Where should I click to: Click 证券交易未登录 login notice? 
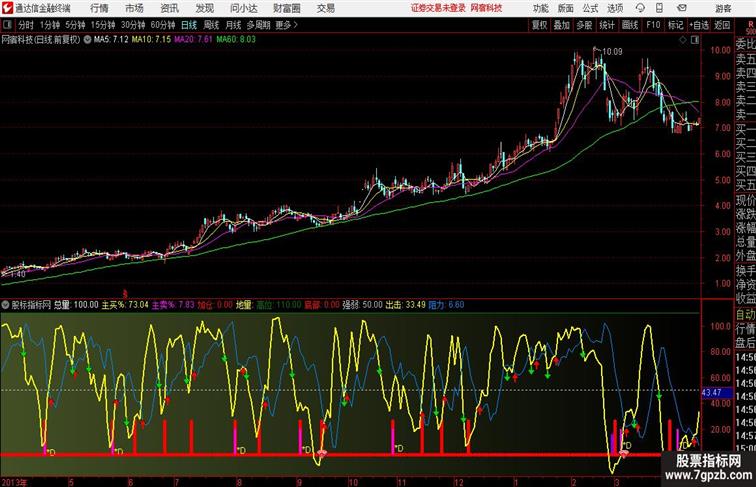pos(438,8)
